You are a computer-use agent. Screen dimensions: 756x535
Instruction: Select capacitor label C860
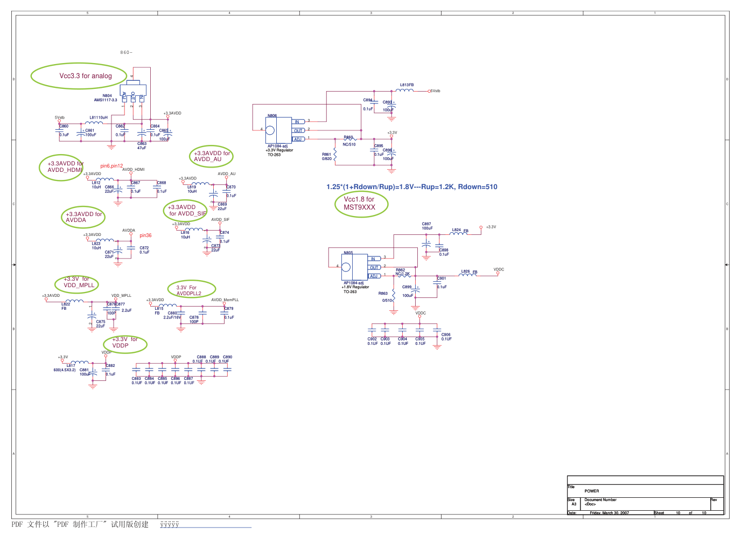click(64, 126)
